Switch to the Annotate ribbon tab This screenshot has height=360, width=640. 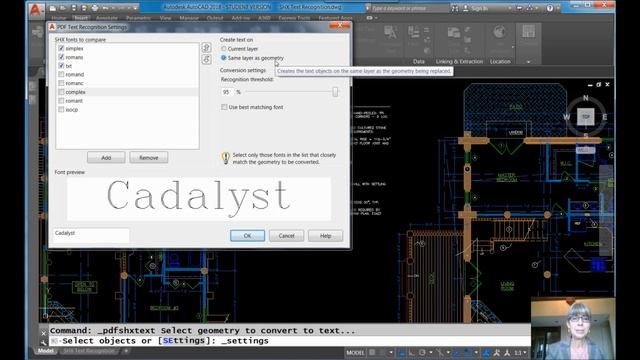pos(107,18)
